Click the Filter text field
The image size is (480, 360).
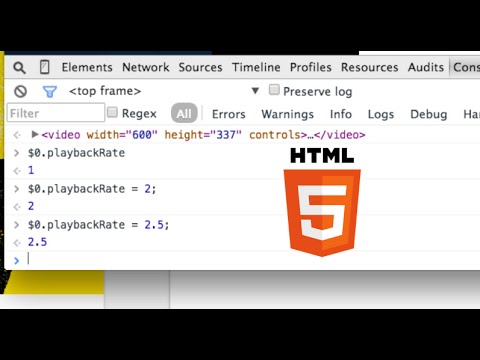tap(56, 113)
